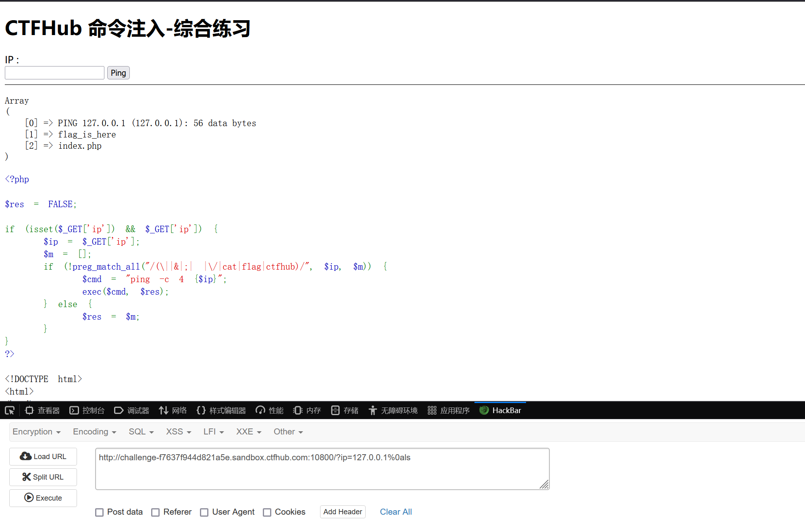Expand the Encryption dropdown menu
805x532 pixels.
pyautogui.click(x=36, y=432)
